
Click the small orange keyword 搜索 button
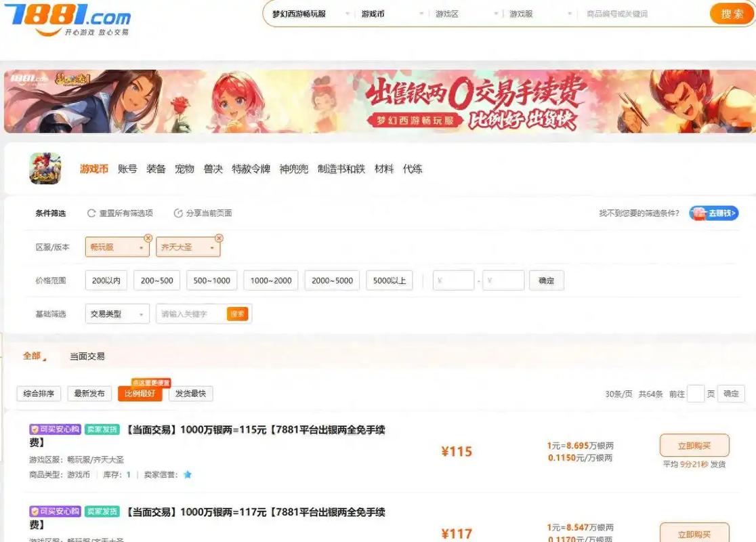coord(237,314)
